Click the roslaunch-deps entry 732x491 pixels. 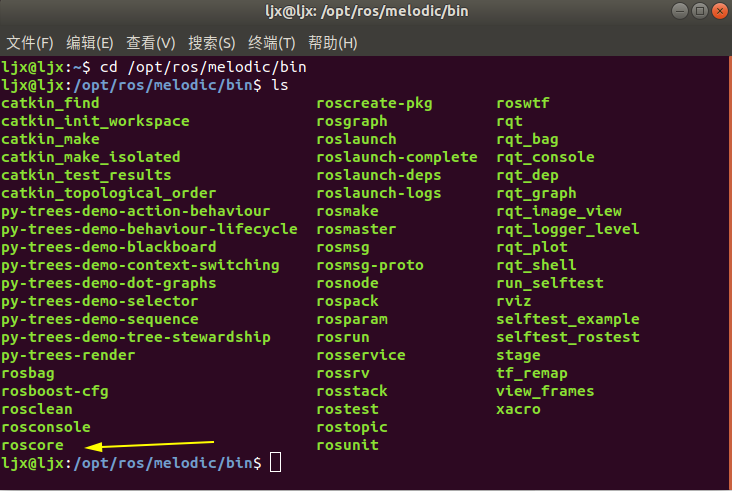(379, 175)
